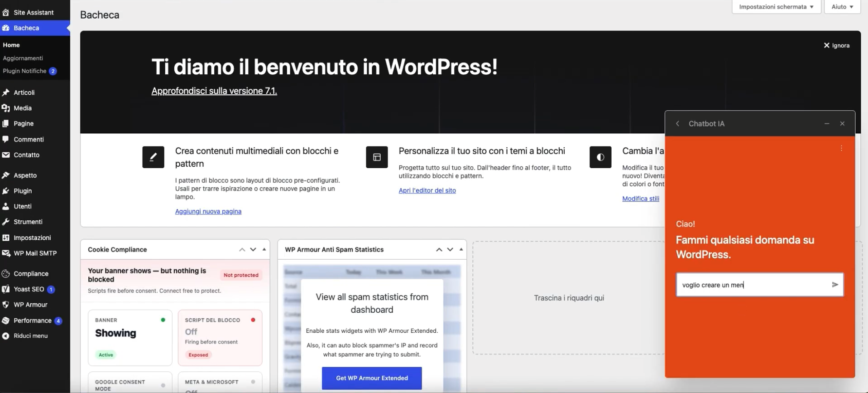The width and height of the screenshot is (868, 393).
Task: Move WP Armour Anti Spam widget up
Action: click(439, 250)
